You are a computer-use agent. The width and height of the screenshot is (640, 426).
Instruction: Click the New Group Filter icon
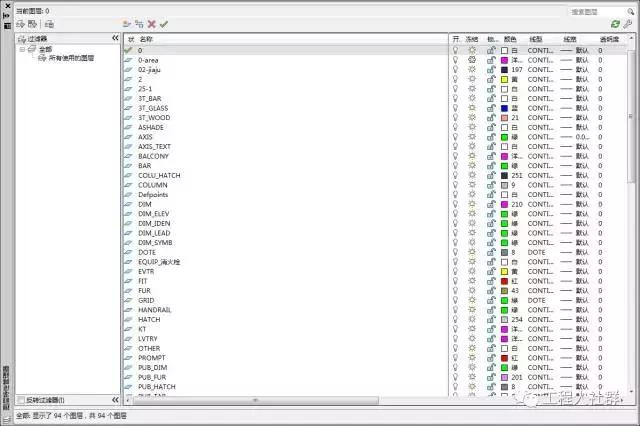[x=32, y=24]
